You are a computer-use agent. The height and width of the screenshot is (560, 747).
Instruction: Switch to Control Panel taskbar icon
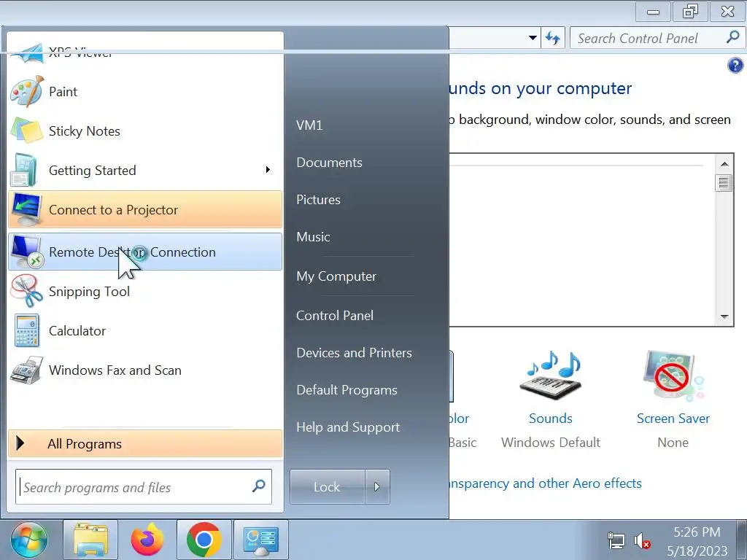coord(260,540)
